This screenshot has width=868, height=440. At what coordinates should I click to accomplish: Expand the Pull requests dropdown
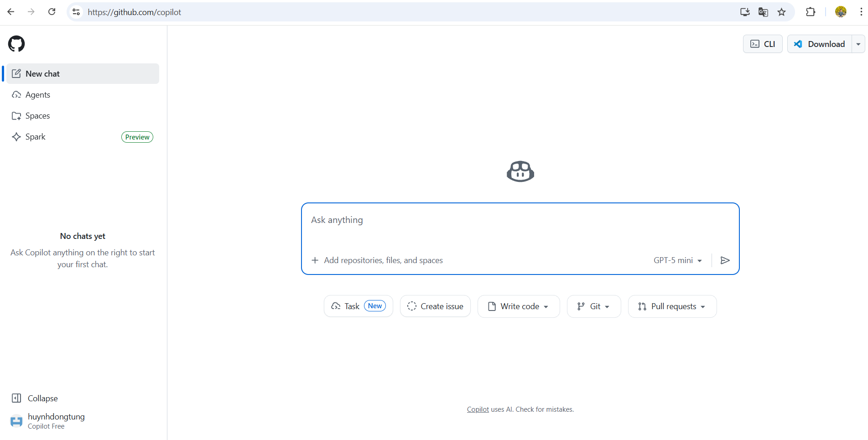pyautogui.click(x=672, y=306)
